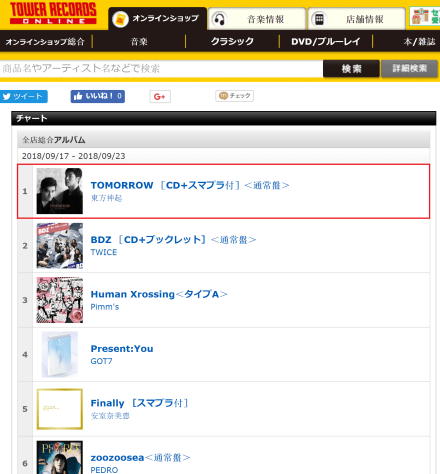The image size is (440, 474).
Task: Click the Present:You album cover thumbnail
Action: coord(60,354)
